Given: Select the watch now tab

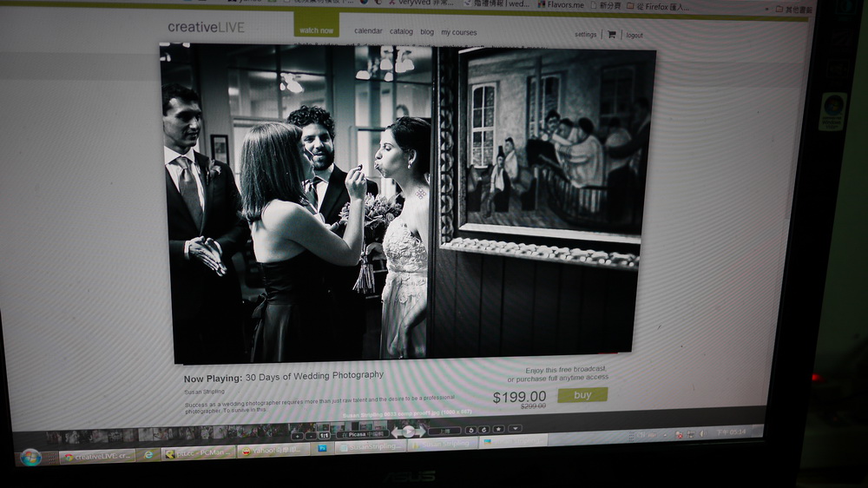Looking at the screenshot, I should coord(316,30).
